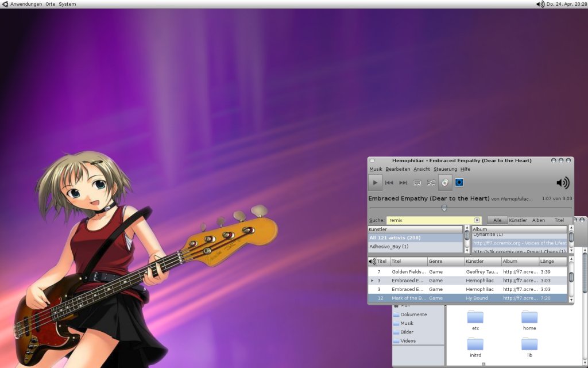Select All 121 artists (208) entry
Screen dimensions: 588x368
[x=415, y=237]
